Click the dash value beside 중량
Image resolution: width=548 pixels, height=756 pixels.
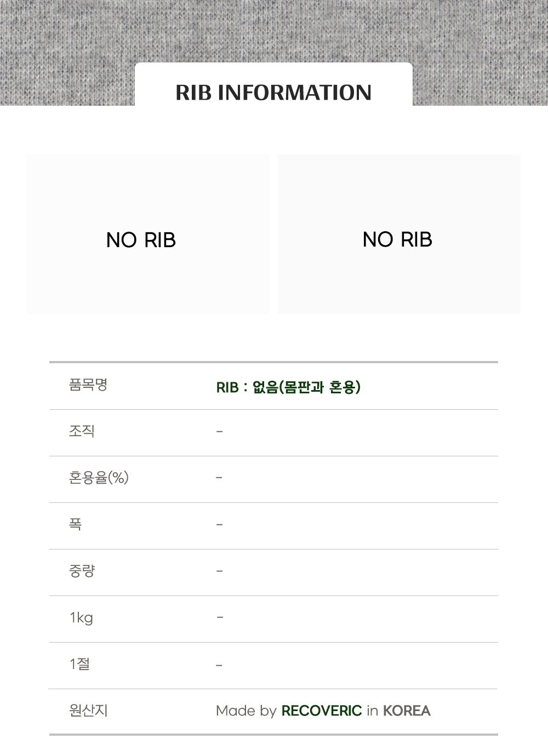219,571
